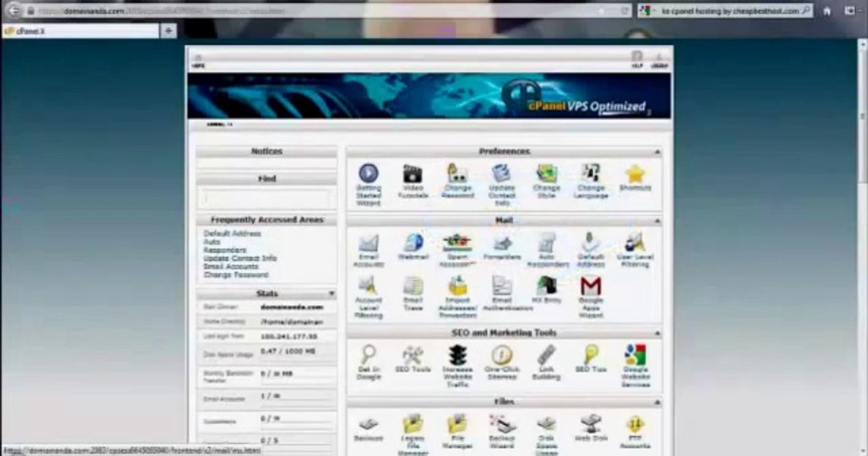Click the browser search field
868x456 pixels.
tap(725, 11)
